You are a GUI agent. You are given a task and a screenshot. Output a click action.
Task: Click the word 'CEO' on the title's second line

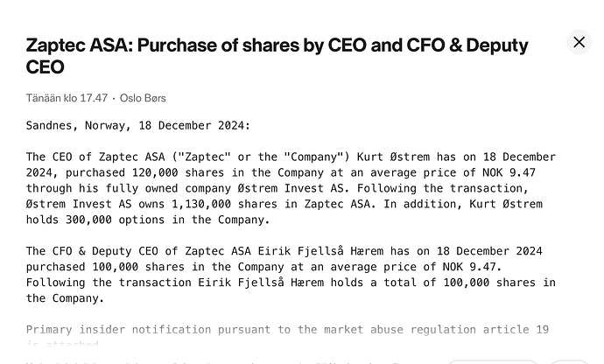(x=45, y=67)
